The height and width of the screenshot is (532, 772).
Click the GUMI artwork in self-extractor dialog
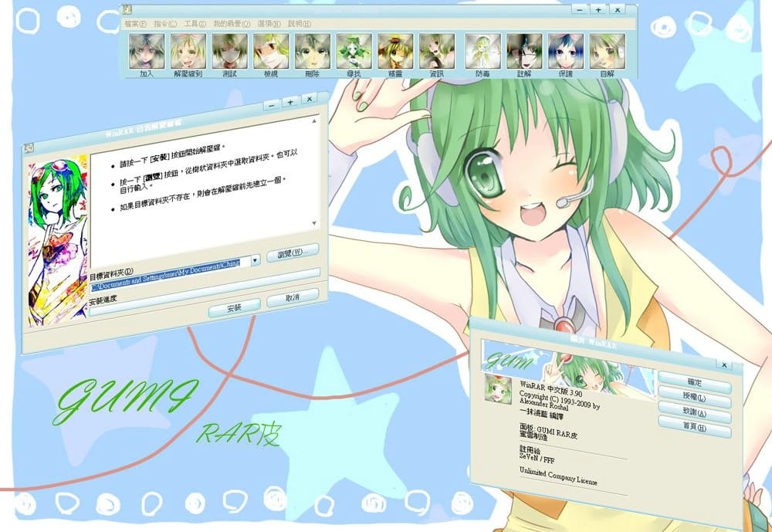(58, 240)
